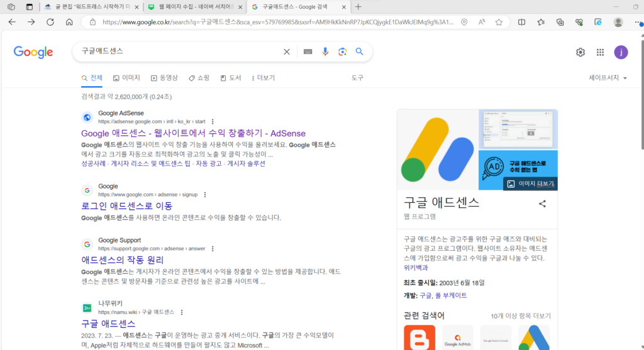The height and width of the screenshot is (350, 644).
Task: Open the on-screen keyboard input tool
Action: [x=308, y=52]
